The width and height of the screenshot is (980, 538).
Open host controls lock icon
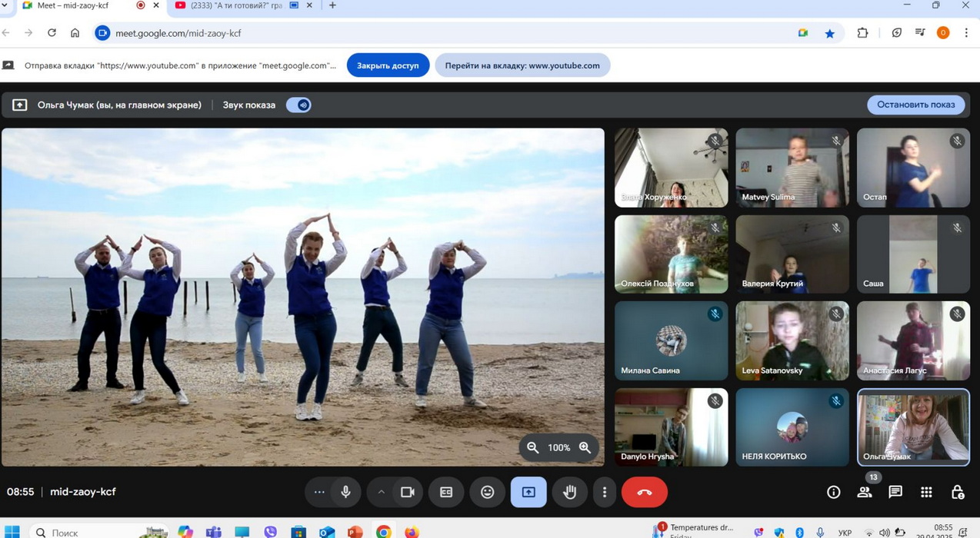(x=958, y=492)
